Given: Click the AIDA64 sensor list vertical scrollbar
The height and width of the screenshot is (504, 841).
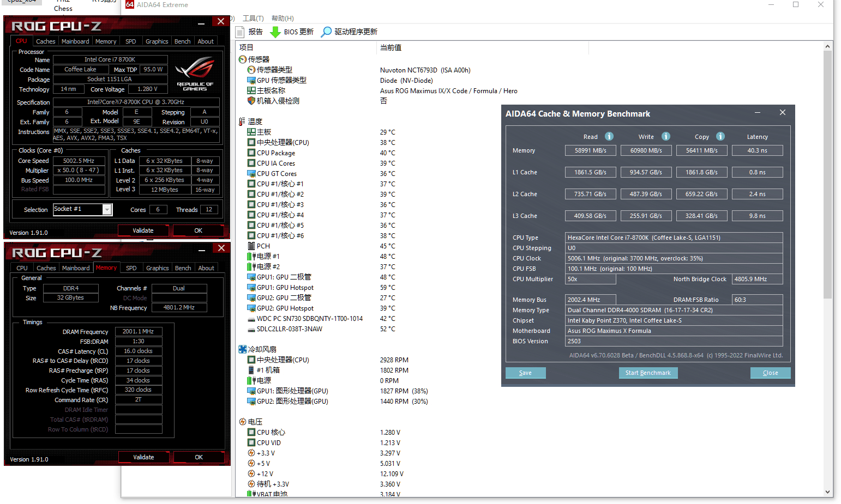Looking at the screenshot, I should click(828, 174).
